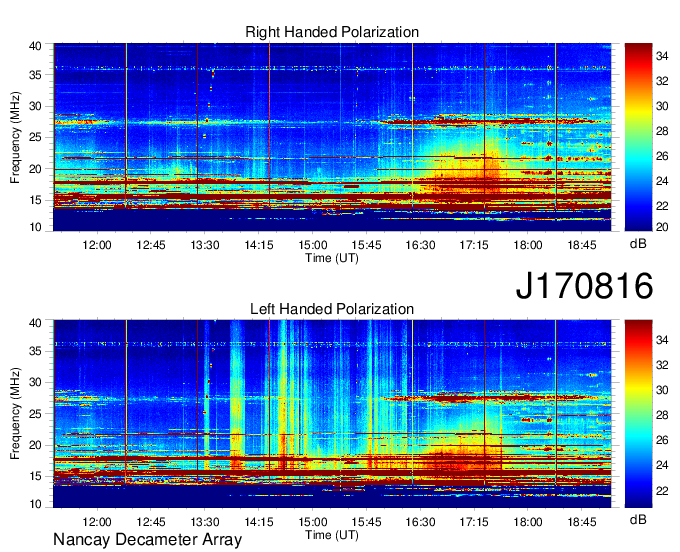Viewport: 680px width, 552px height.
Task: Click the "Left Handed Polarization" plot title
Action: [x=332, y=309]
